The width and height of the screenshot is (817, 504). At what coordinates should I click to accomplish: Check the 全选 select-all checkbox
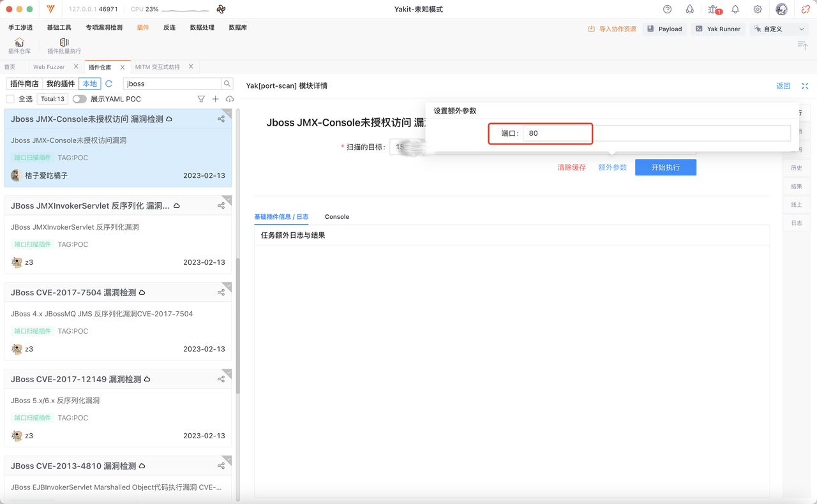coord(10,99)
